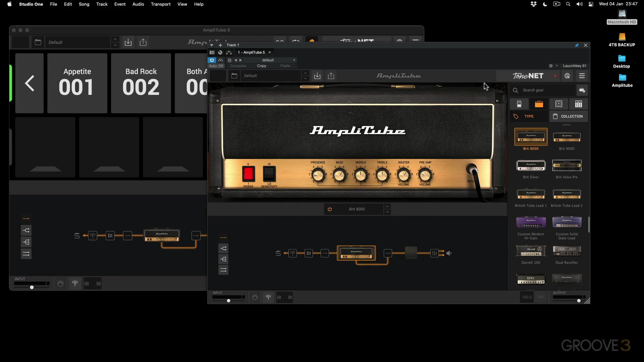Click the mixer block in front signal chain
The image size is (644, 362).
point(434,253)
